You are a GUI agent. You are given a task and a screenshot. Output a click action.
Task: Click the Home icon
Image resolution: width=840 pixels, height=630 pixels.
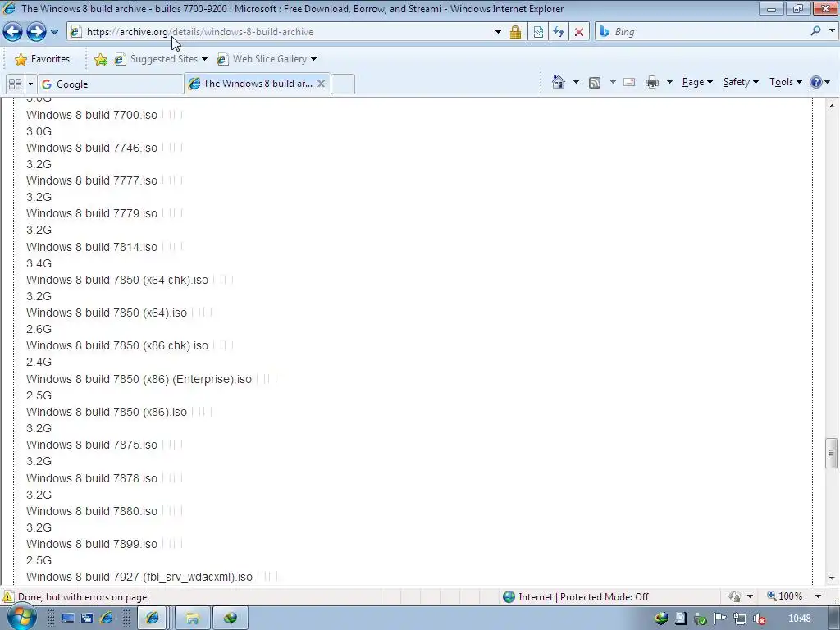point(558,82)
